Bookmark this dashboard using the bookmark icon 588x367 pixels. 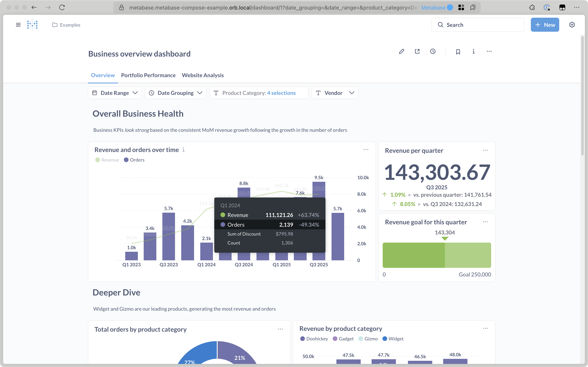(458, 52)
